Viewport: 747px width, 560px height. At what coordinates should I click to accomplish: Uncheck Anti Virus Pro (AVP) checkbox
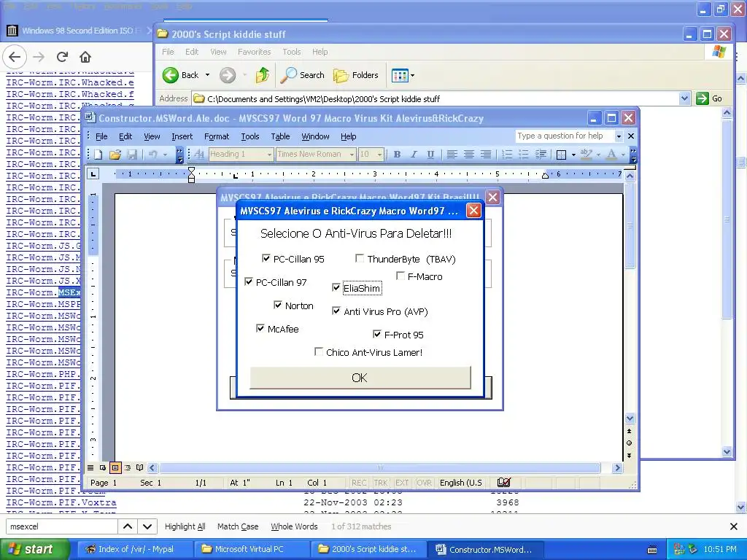coord(336,311)
